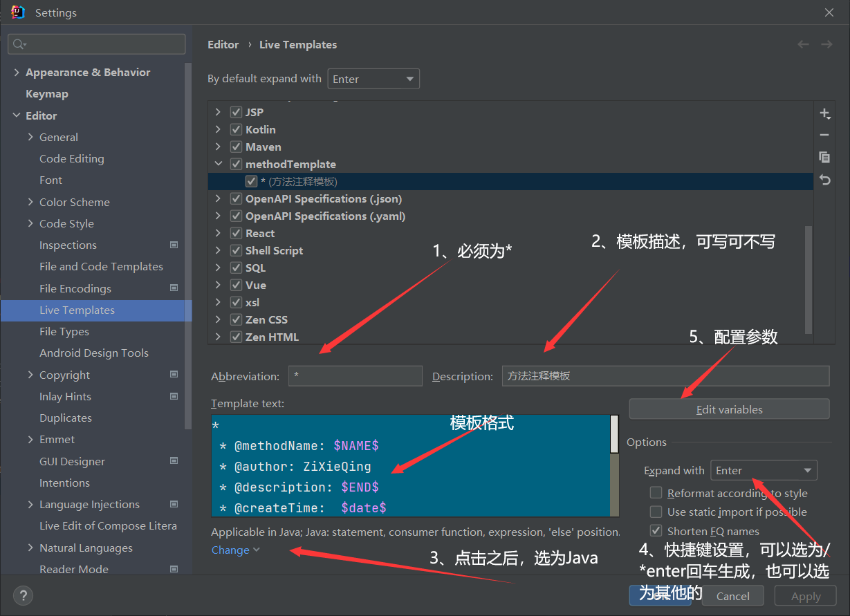Open the Expand with Enter dropdown
This screenshot has height=616, width=850.
click(x=764, y=470)
